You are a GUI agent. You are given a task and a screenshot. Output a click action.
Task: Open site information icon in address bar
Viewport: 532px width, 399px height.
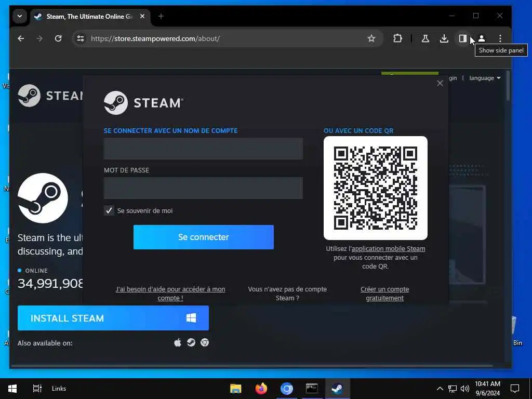[x=81, y=38]
